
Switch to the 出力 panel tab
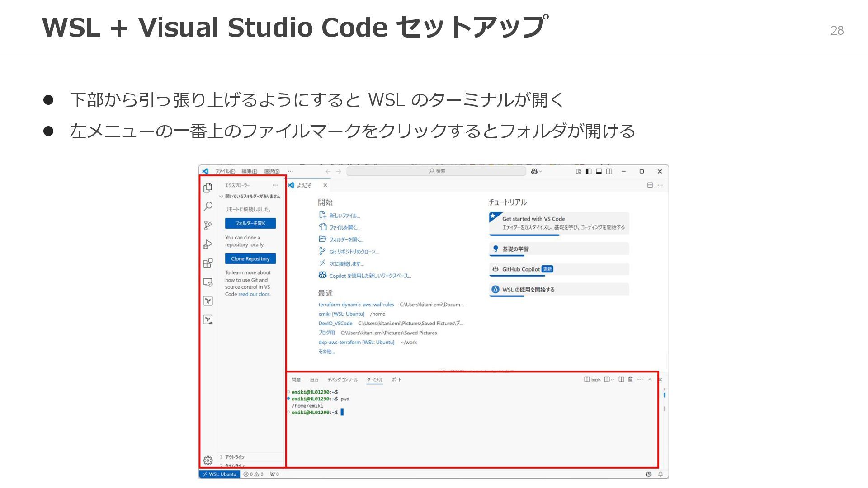coord(314,380)
